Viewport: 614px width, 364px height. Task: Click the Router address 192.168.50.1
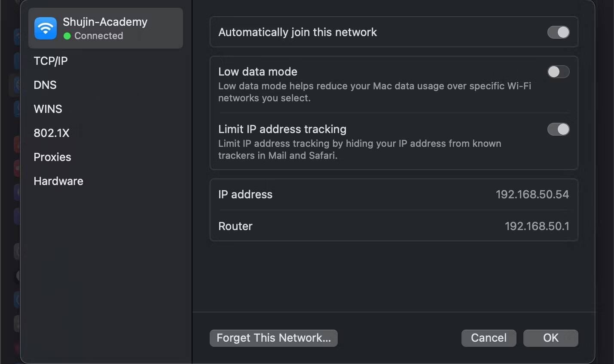(x=537, y=226)
